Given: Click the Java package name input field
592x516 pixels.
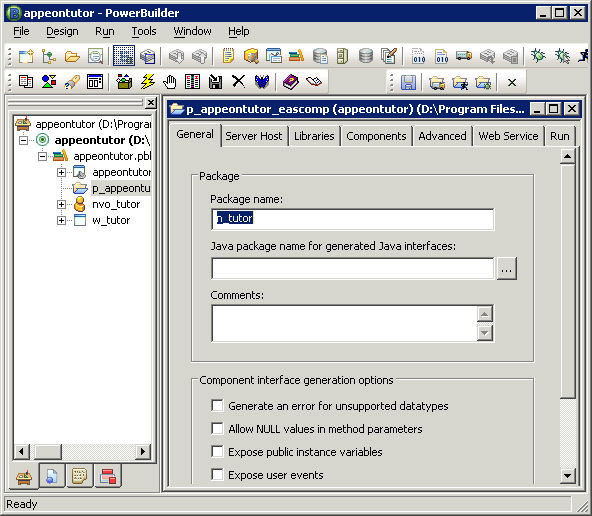Looking at the screenshot, I should [x=353, y=268].
